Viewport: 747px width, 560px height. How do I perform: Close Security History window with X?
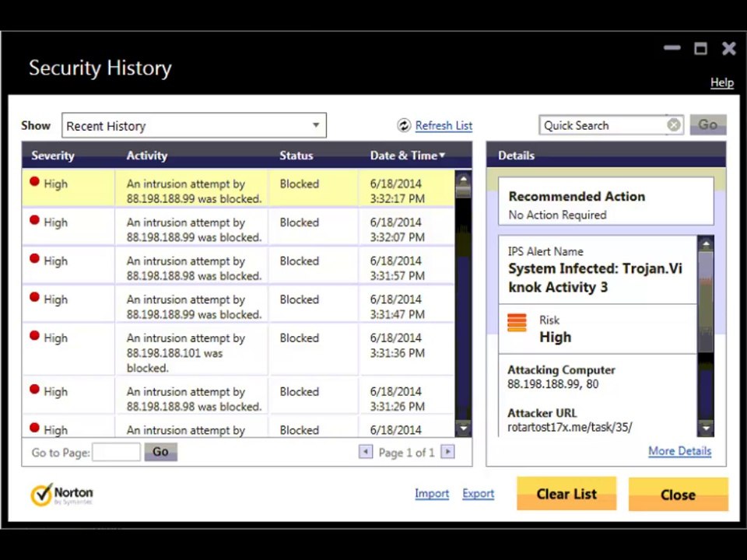729,48
